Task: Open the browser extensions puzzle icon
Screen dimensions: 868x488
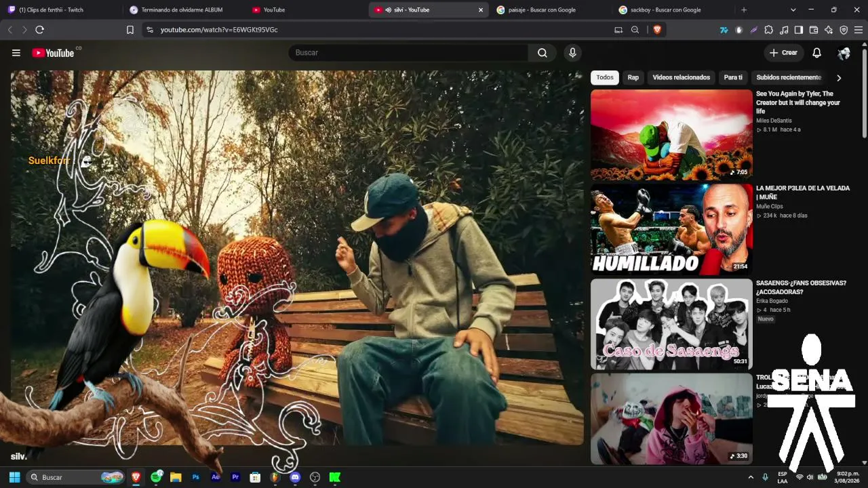Action: [768, 30]
